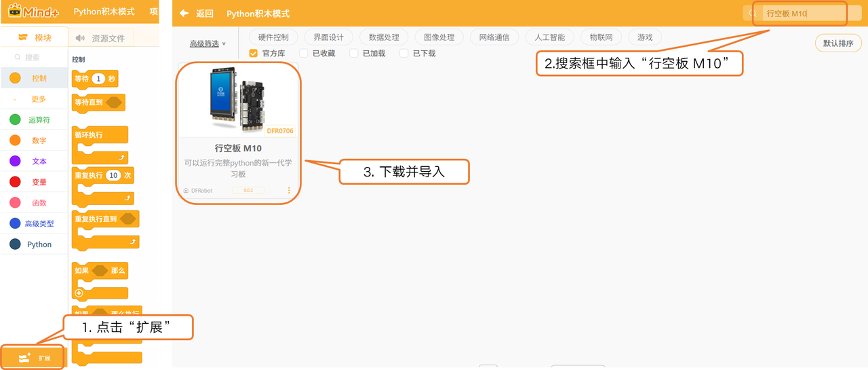Switch to the 资源文件 tab

pos(101,38)
